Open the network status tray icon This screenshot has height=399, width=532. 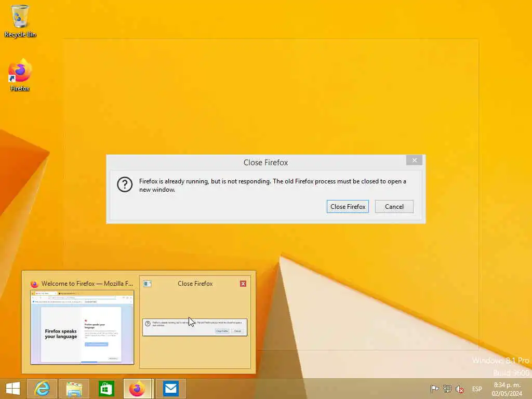[447, 389]
